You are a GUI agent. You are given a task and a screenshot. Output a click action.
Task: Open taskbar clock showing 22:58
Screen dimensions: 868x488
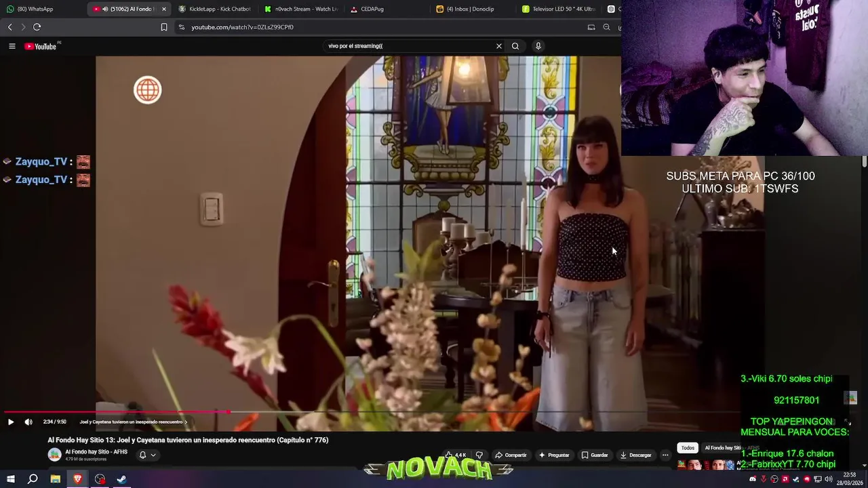[851, 479]
